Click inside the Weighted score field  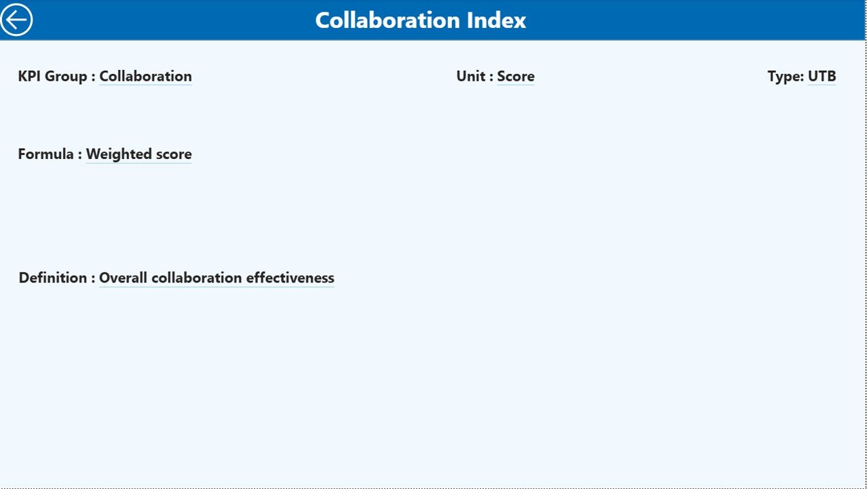pos(138,154)
